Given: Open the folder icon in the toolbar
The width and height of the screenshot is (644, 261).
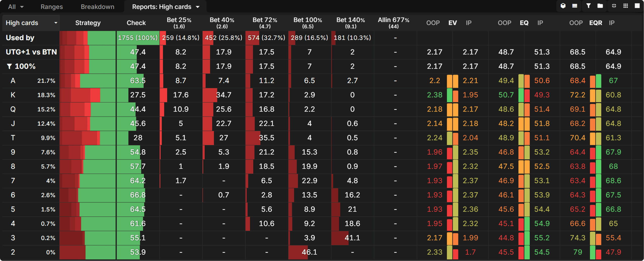Looking at the screenshot, I should (x=600, y=6).
